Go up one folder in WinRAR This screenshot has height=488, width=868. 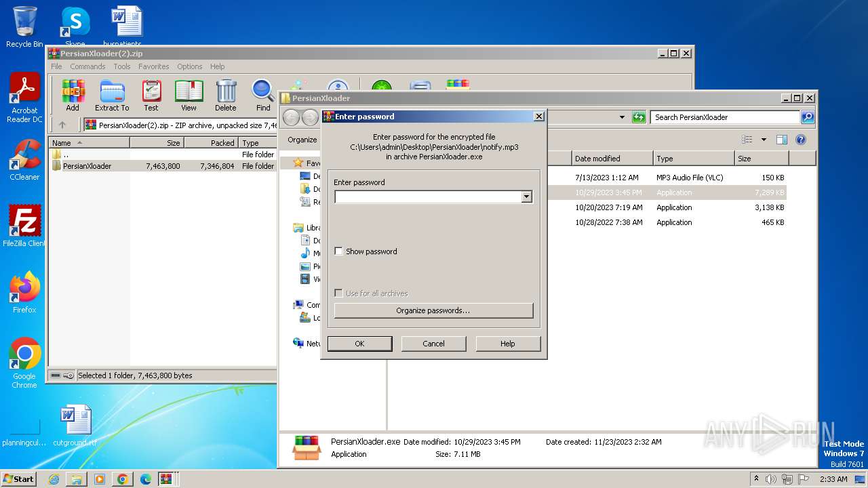pos(62,125)
